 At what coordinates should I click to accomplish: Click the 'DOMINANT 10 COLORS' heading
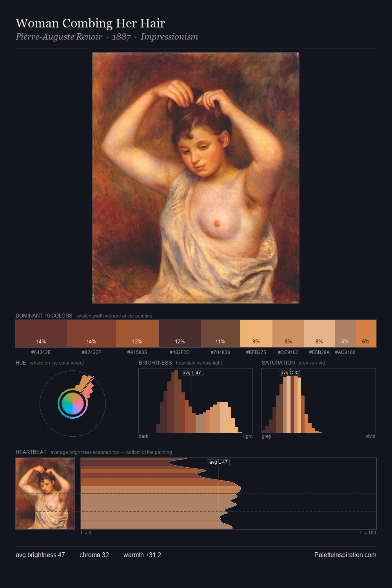(44, 316)
